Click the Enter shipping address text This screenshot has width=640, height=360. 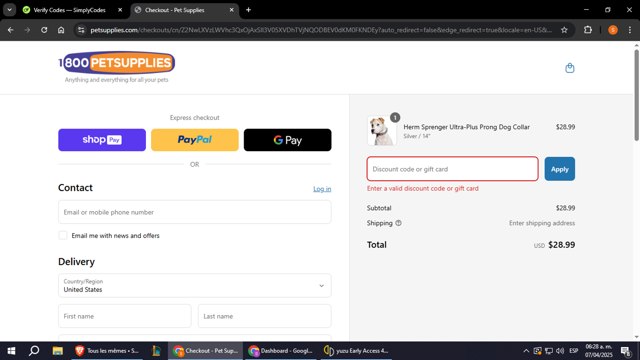[542, 223]
